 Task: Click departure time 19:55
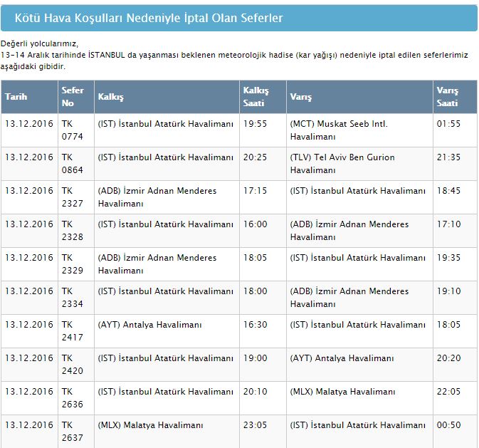point(256,124)
